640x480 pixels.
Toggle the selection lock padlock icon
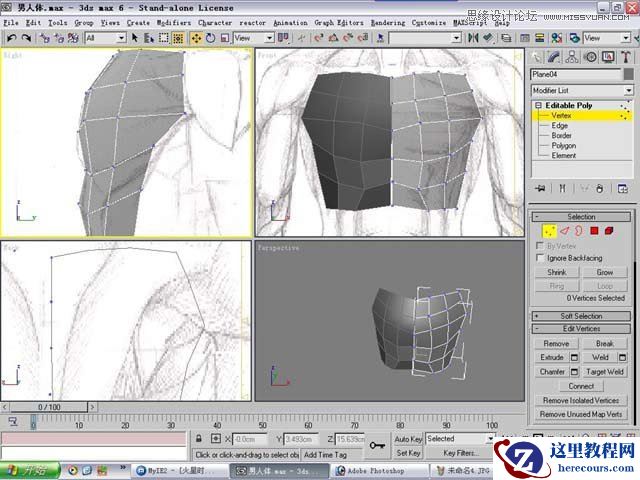coord(200,439)
